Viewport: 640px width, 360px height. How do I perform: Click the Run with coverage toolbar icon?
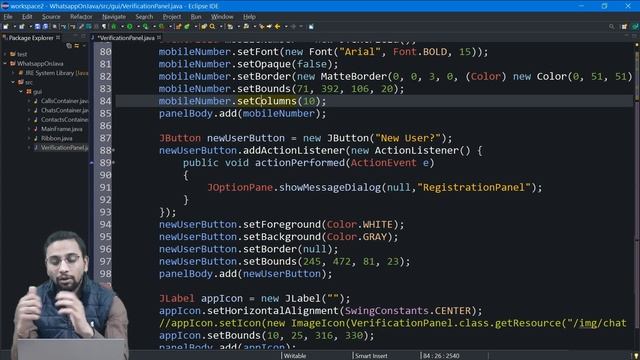(146, 27)
